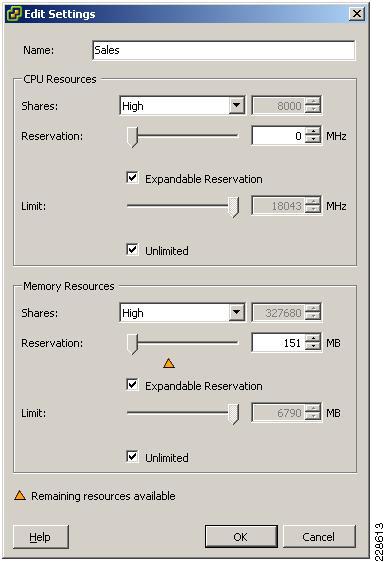384x562 pixels.
Task: Increase memory reservation MB with up arrow
Action: coord(313,338)
